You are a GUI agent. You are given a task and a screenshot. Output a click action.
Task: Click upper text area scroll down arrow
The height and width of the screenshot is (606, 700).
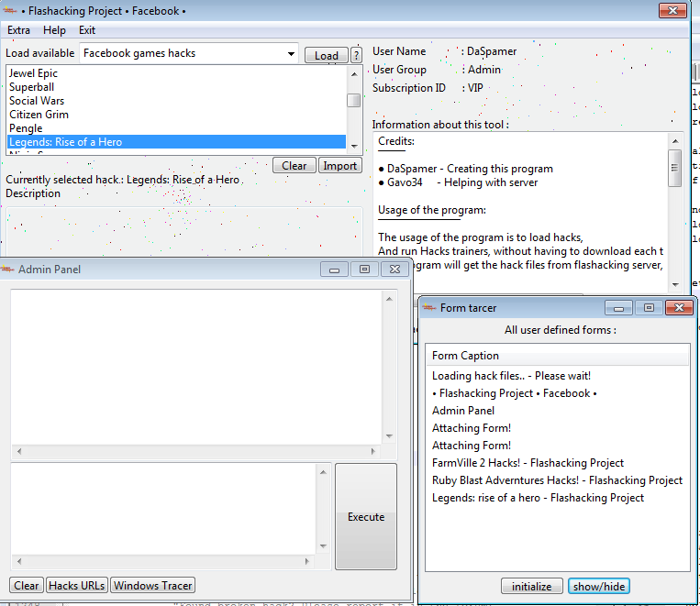tap(389, 436)
